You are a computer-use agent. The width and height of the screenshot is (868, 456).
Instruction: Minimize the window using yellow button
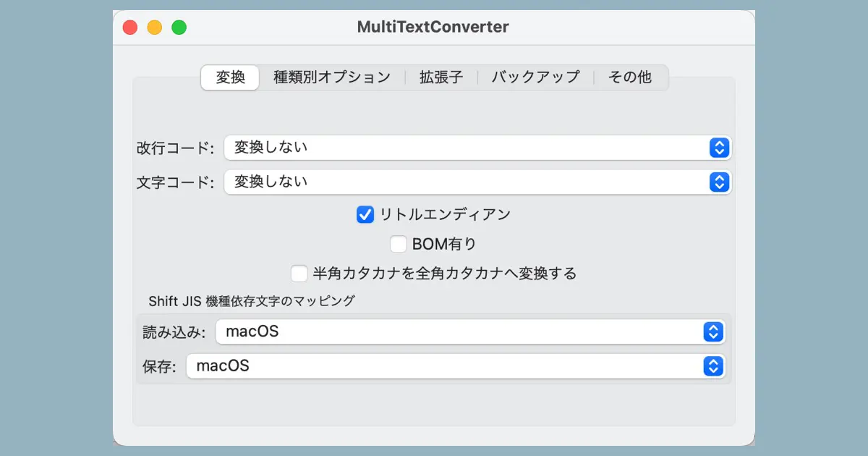(154, 28)
